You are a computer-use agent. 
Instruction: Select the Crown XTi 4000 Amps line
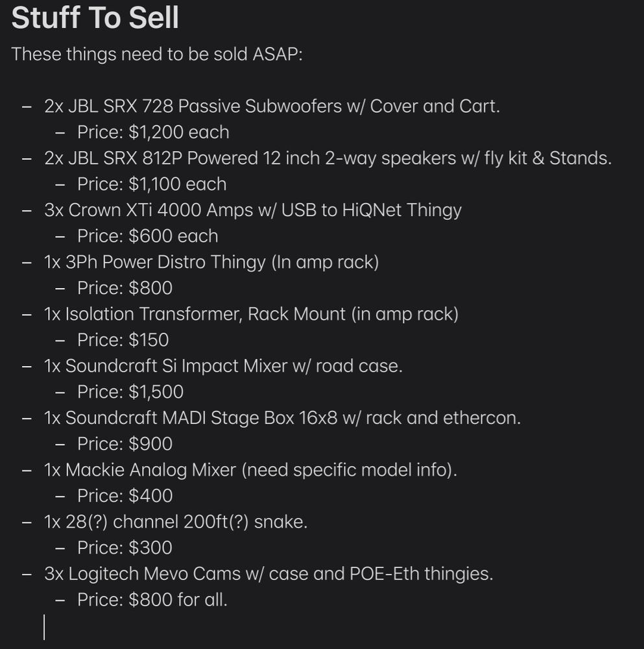253,210
